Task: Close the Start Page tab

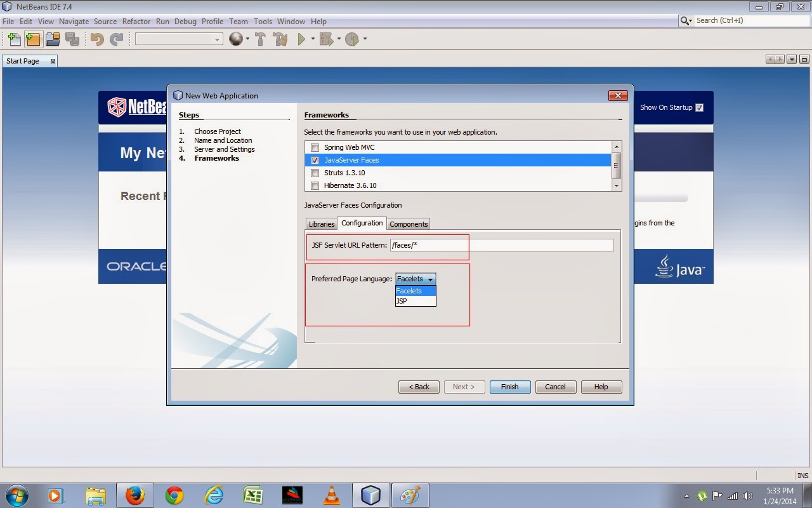Action: [53, 61]
